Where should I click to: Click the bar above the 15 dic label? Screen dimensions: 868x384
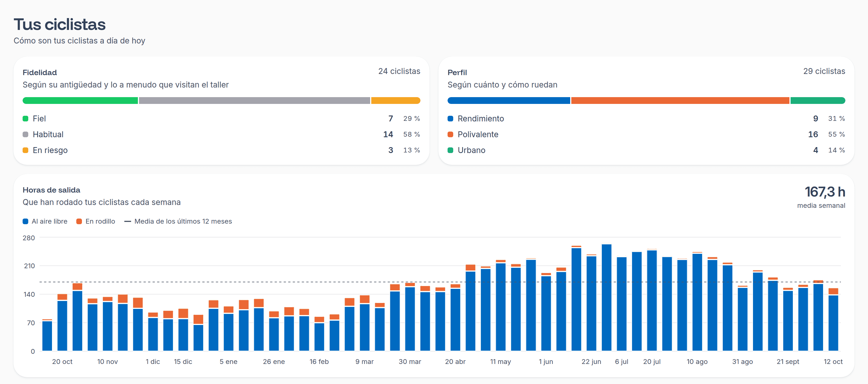183,330
